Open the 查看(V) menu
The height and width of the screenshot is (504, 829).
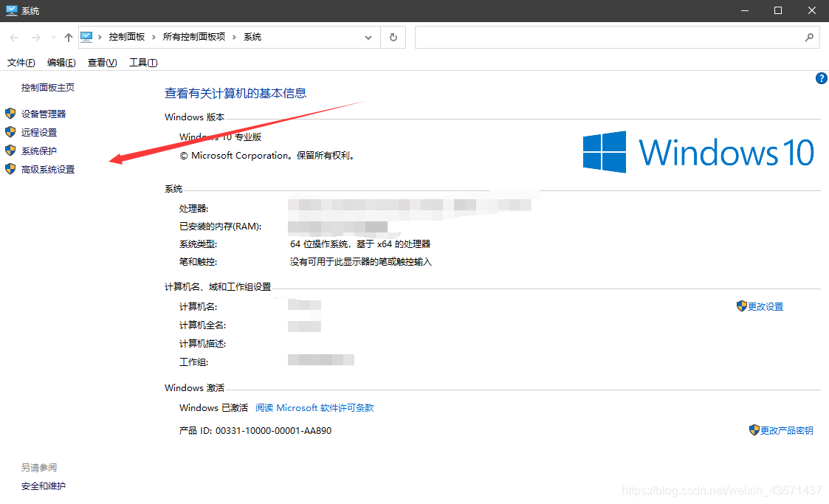point(102,63)
